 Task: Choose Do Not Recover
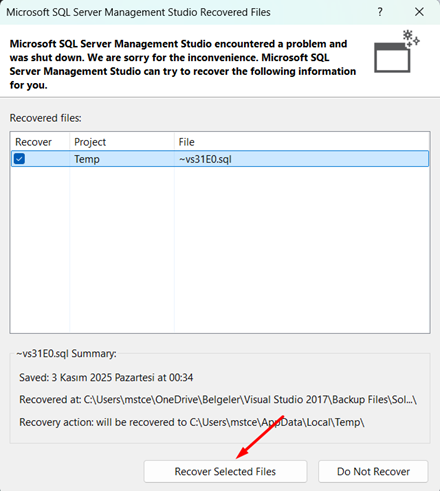[x=373, y=471]
